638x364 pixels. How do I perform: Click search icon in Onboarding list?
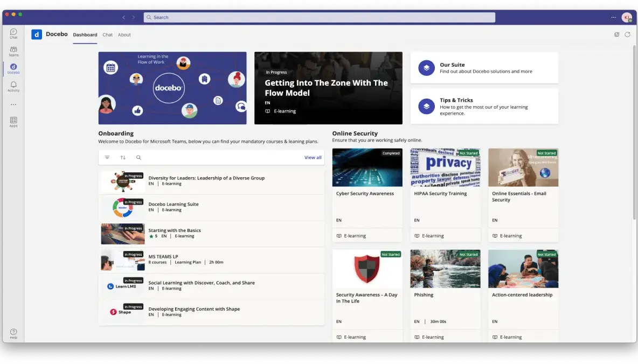(x=138, y=157)
